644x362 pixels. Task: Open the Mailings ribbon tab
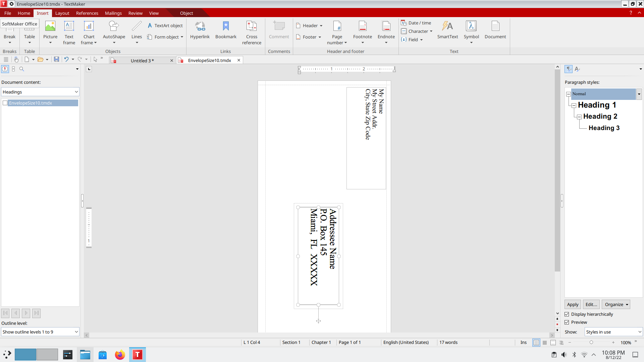coord(113,13)
